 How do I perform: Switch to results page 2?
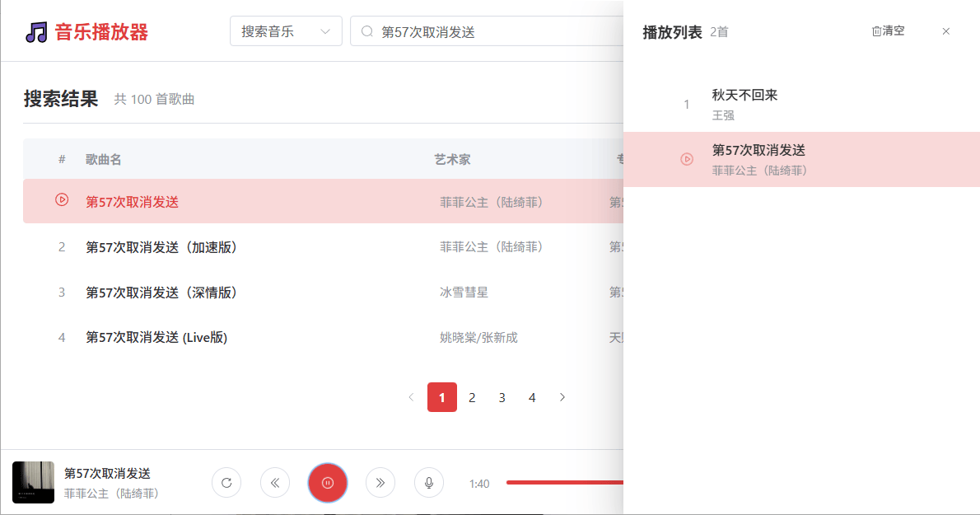[x=472, y=398]
